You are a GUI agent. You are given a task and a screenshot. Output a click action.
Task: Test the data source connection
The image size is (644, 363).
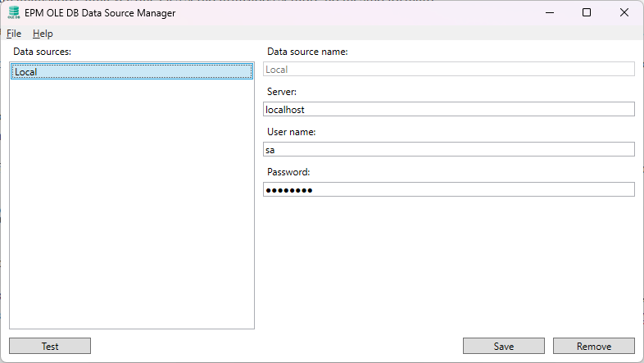coord(50,346)
